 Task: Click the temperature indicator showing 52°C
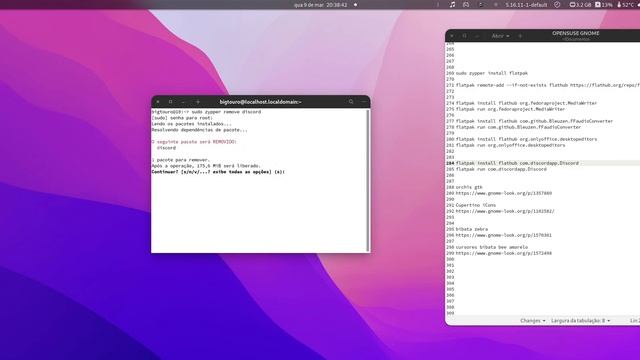(x=626, y=4)
